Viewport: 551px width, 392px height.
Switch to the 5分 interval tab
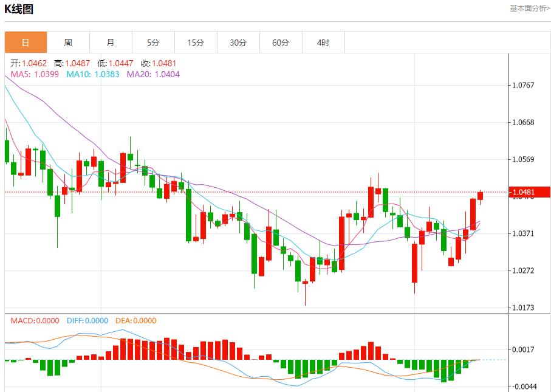tap(153, 43)
